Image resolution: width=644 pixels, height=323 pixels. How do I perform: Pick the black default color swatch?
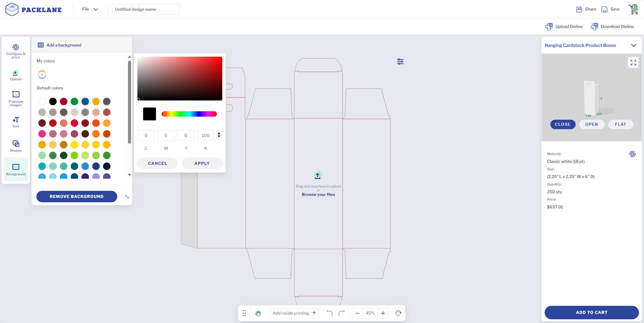(x=53, y=101)
